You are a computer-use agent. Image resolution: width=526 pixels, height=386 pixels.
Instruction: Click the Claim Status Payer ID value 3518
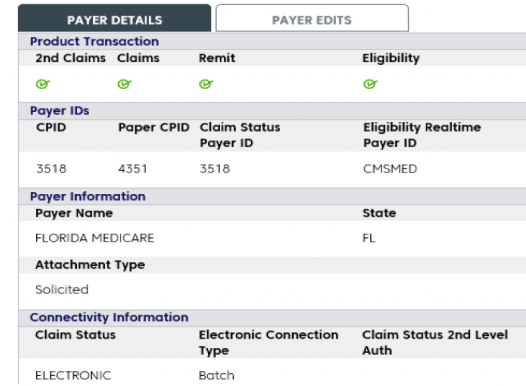215,169
